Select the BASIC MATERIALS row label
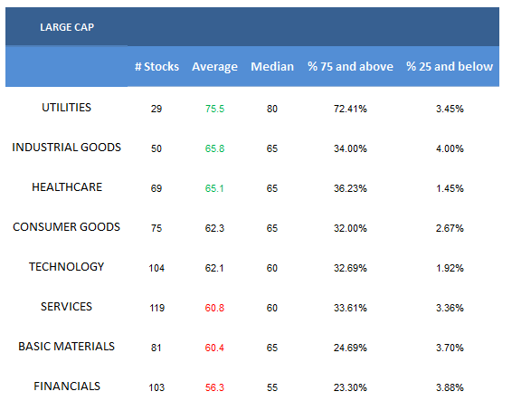 67,347
